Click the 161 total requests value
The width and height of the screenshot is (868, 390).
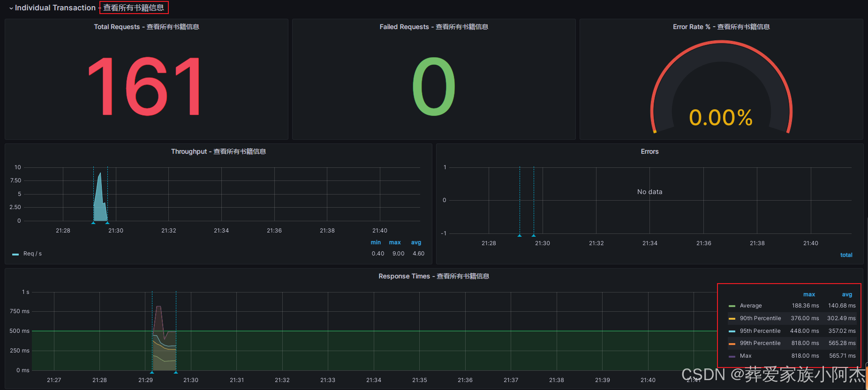tap(145, 86)
